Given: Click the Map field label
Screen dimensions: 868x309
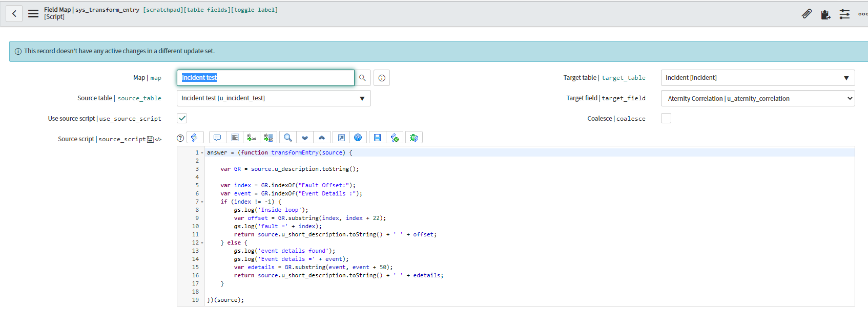Looking at the screenshot, I should (x=147, y=78).
